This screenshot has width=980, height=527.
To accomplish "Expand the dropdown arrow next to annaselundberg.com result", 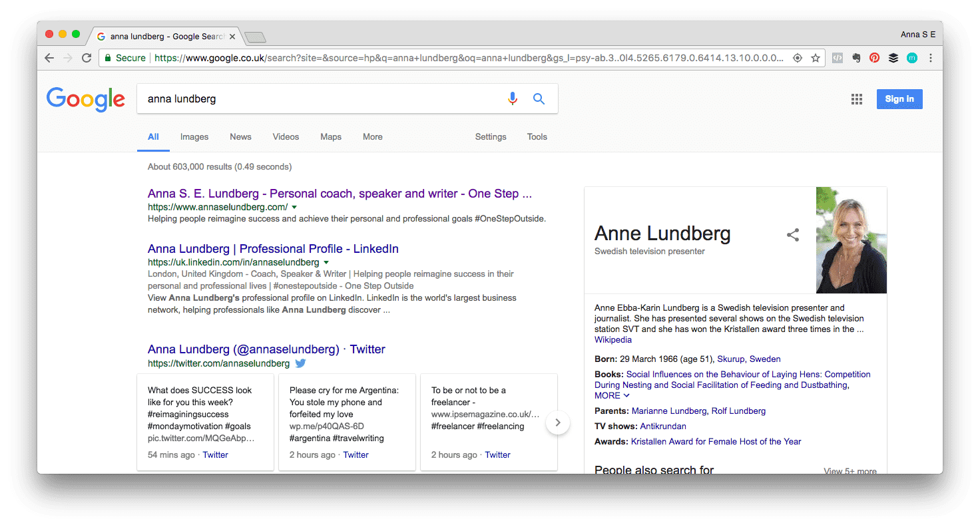I will [294, 207].
